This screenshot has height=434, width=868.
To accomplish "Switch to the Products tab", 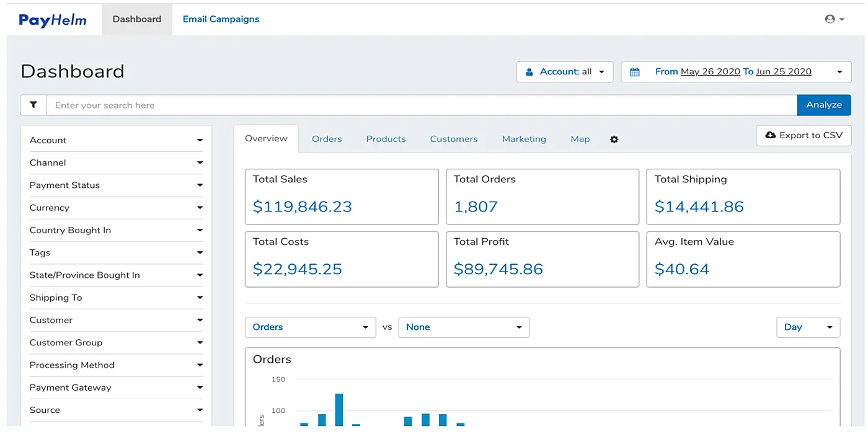I will pyautogui.click(x=386, y=139).
